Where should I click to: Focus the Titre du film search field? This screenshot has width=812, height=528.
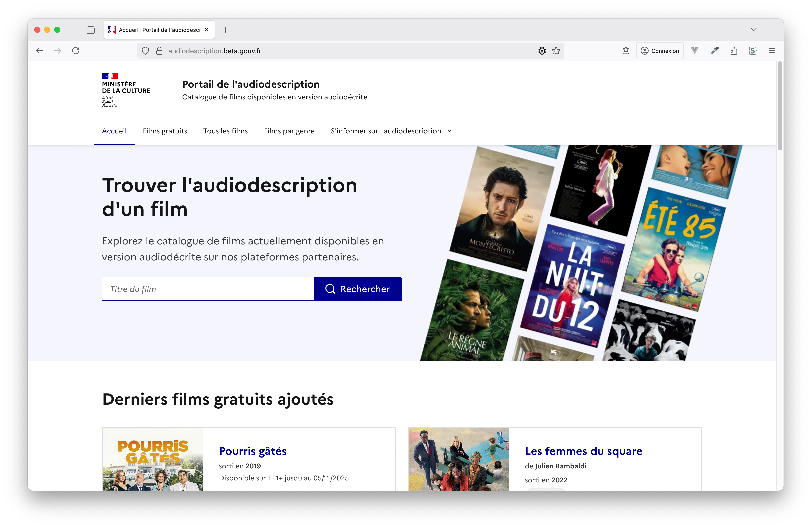[x=208, y=289]
